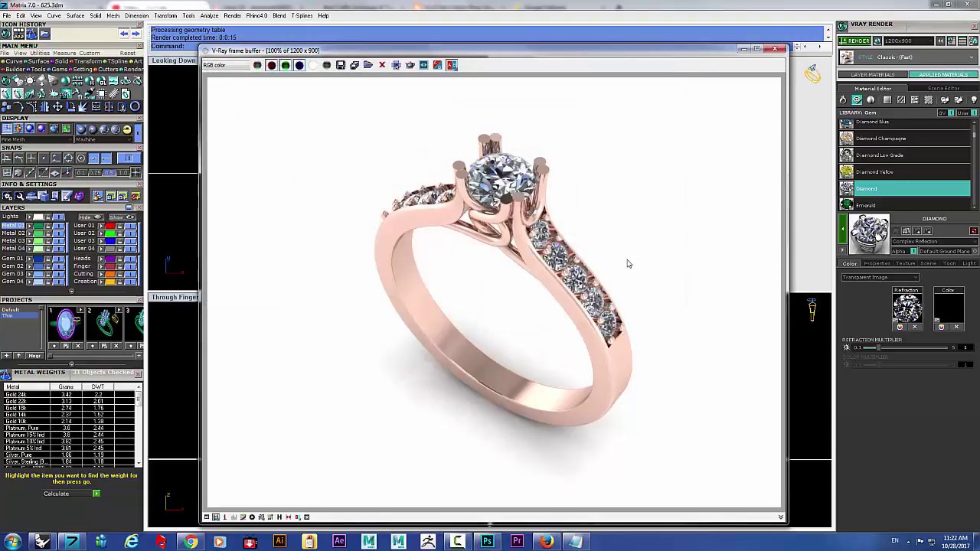Click the green Calculate go button
This screenshot has height=551, width=980.
[96, 494]
